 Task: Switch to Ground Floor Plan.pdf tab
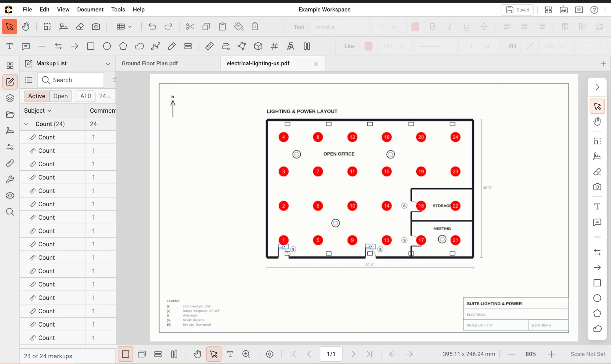[x=150, y=63]
